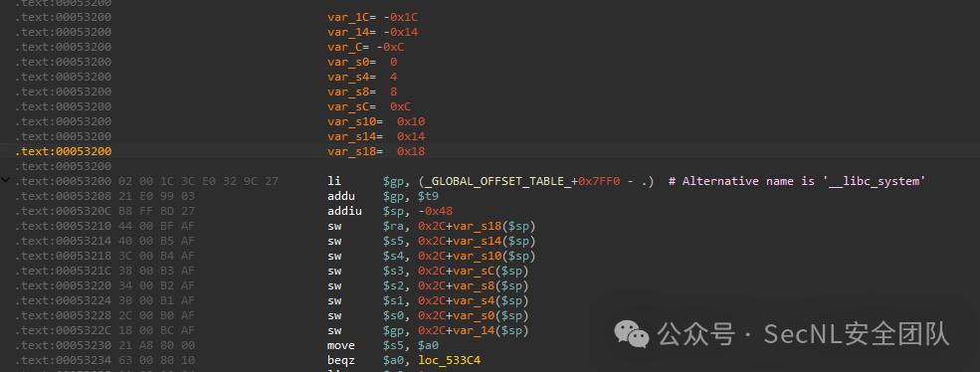Viewport: 980px width, 372px height.
Task: Click address .text:00053234
Action: pyautogui.click(x=63, y=360)
